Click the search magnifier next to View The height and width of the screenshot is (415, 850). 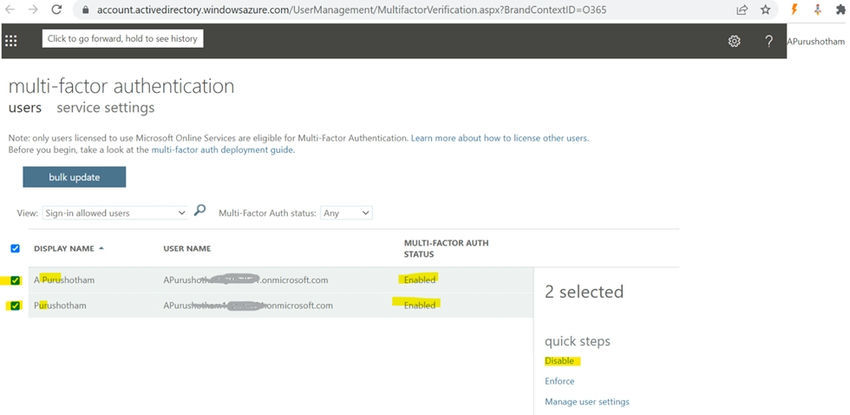(x=199, y=210)
